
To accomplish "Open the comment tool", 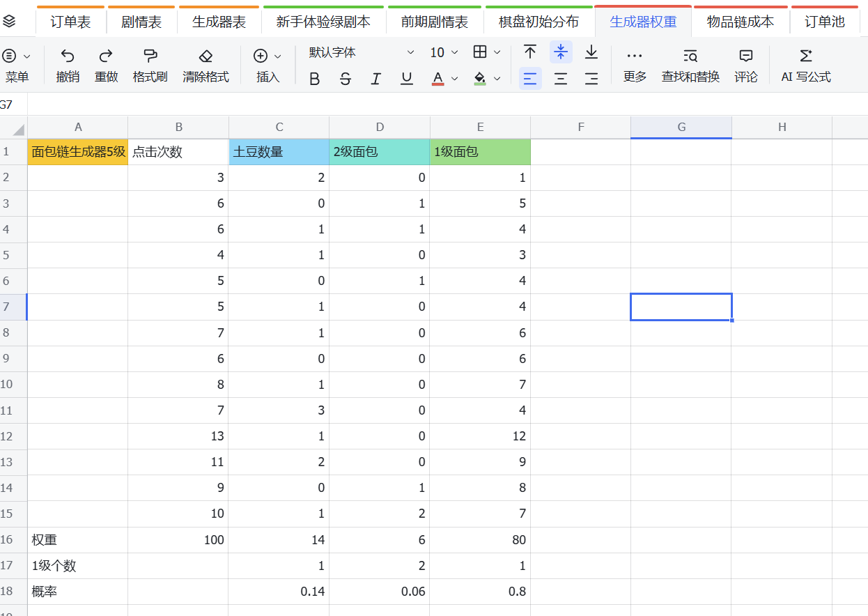I will [x=746, y=56].
